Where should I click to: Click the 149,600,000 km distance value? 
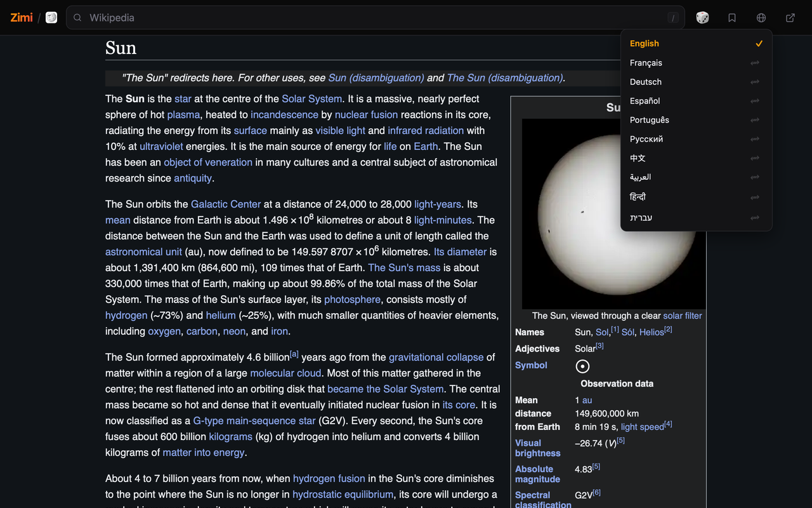[x=606, y=413]
